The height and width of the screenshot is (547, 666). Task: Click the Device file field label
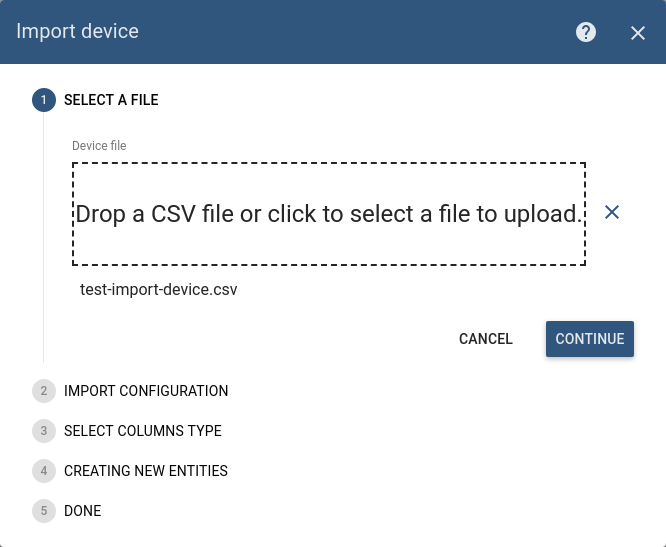[x=99, y=146]
